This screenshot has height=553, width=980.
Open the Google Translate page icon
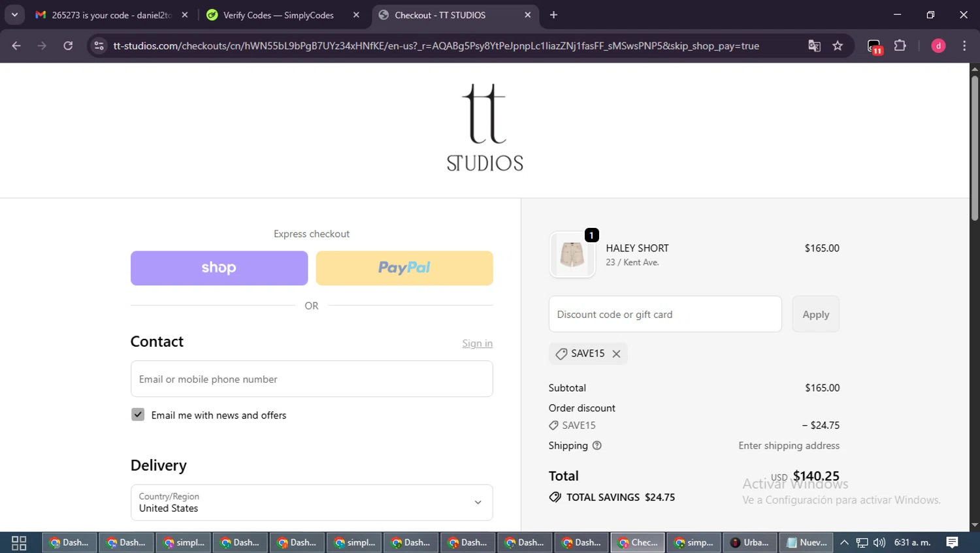click(814, 46)
